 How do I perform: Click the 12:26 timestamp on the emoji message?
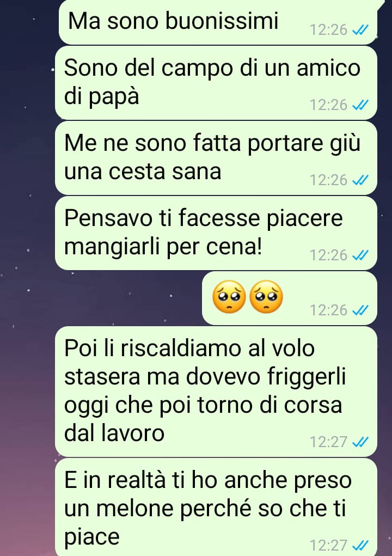[328, 310]
